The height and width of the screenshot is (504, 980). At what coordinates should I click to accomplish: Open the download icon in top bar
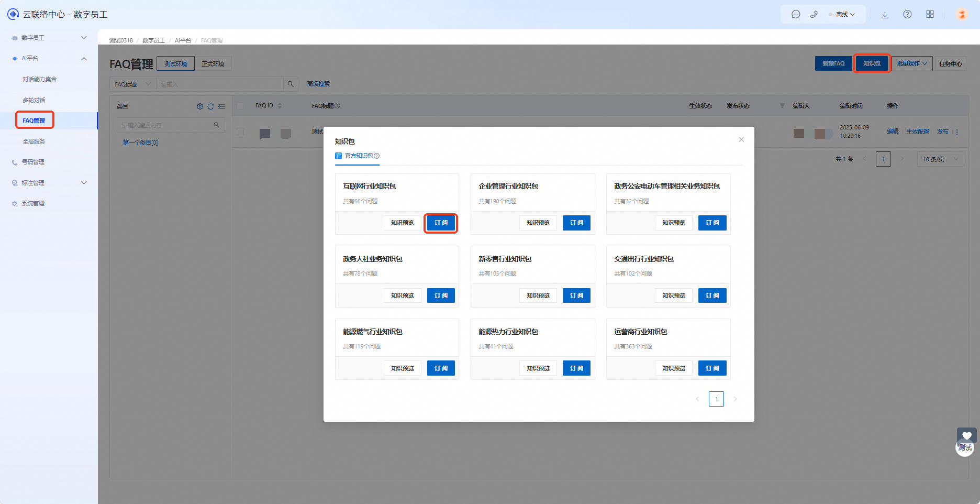pyautogui.click(x=885, y=15)
